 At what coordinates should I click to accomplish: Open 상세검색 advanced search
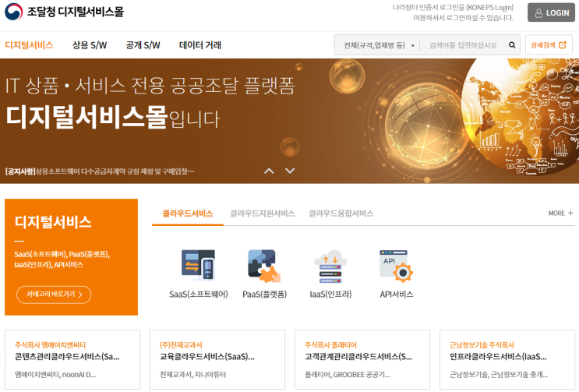point(549,45)
